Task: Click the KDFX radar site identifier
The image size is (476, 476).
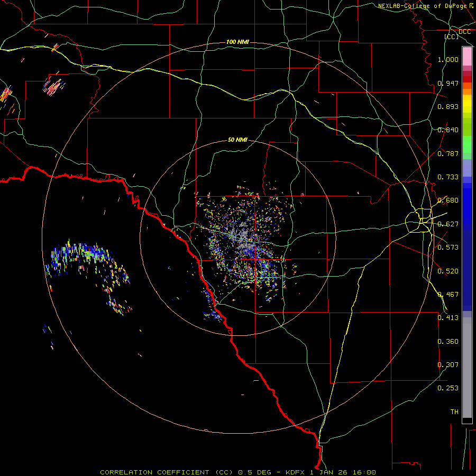Action: click(x=295, y=472)
